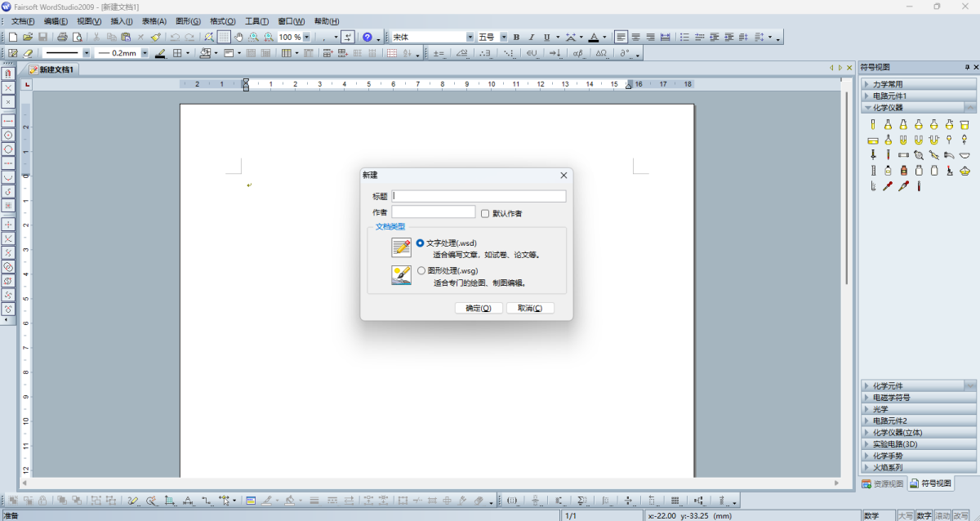This screenshot has width=980, height=521.
Task: Open the 插入 menu
Action: [121, 20]
